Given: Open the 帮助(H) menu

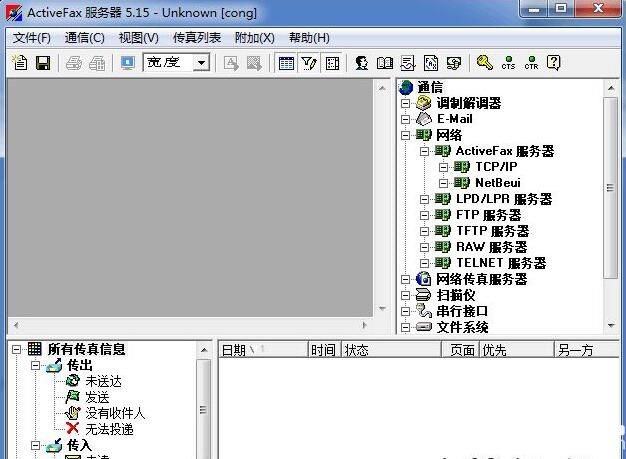Looking at the screenshot, I should pyautogui.click(x=309, y=38).
